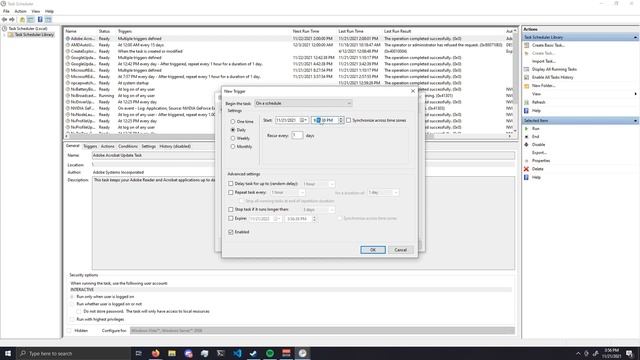Click Enable All Tasks History action
Viewport: 640px width, 360px height.
click(x=553, y=77)
